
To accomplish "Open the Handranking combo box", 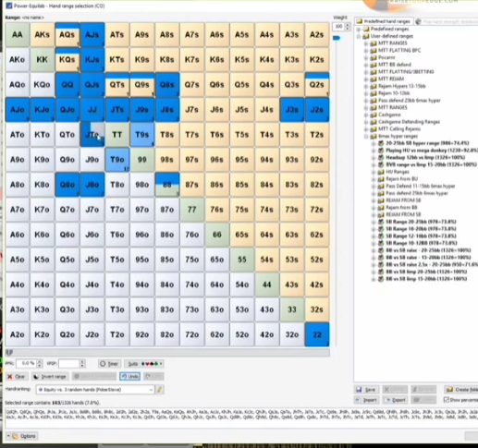I will [95, 390].
